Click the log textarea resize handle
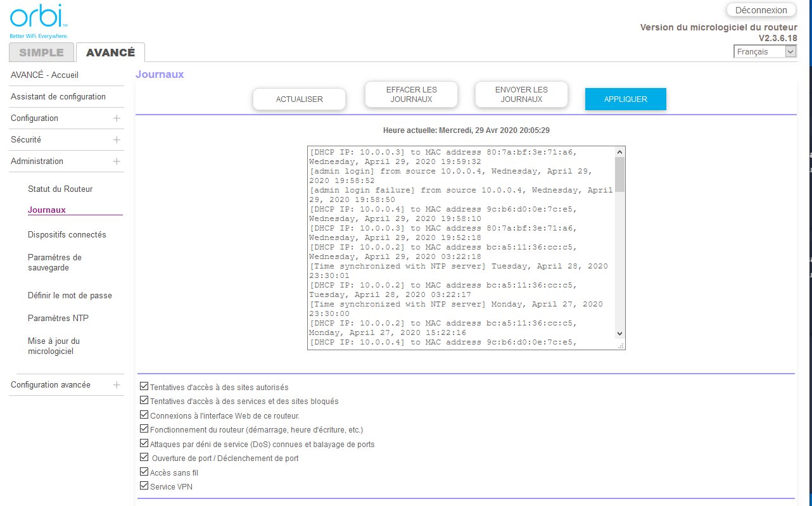The image size is (812, 506). tap(621, 346)
